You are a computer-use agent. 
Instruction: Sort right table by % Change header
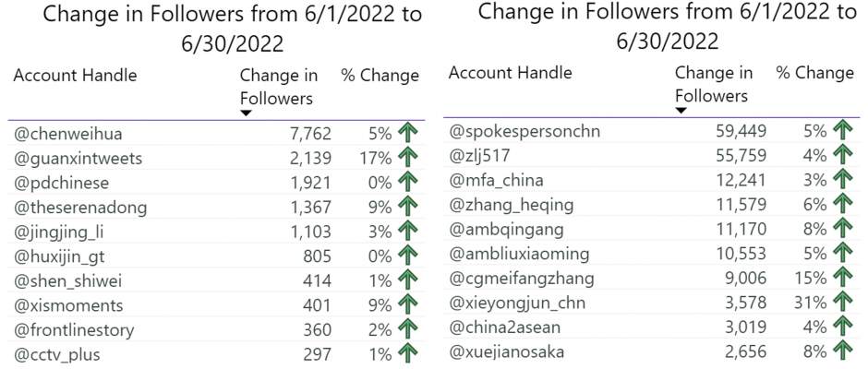(x=815, y=73)
